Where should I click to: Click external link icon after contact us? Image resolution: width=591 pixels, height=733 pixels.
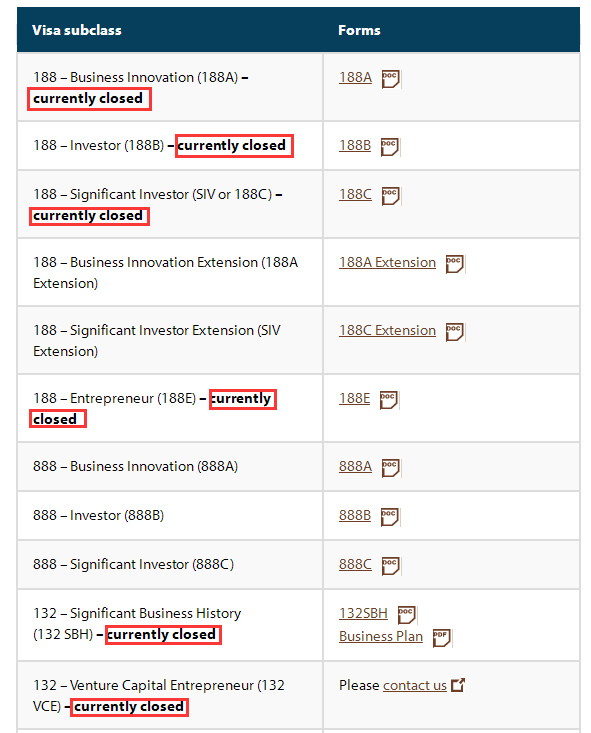coord(458,685)
